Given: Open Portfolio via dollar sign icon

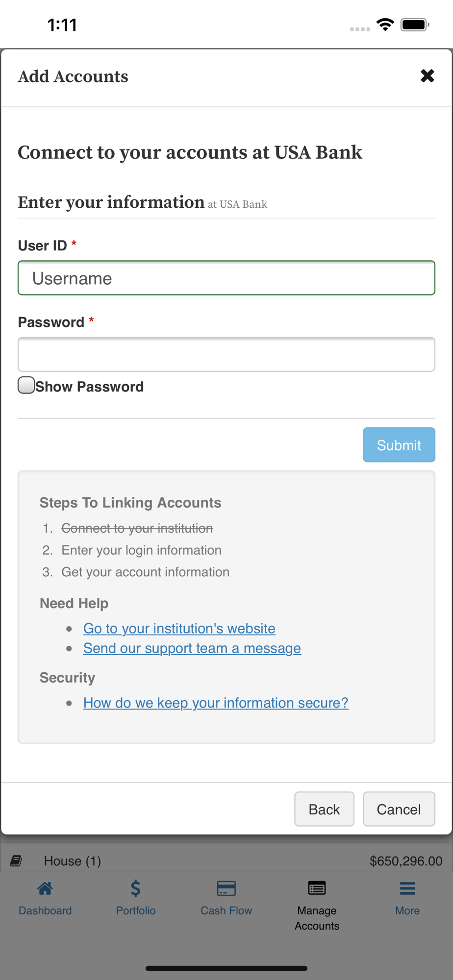Looking at the screenshot, I should coord(136,888).
